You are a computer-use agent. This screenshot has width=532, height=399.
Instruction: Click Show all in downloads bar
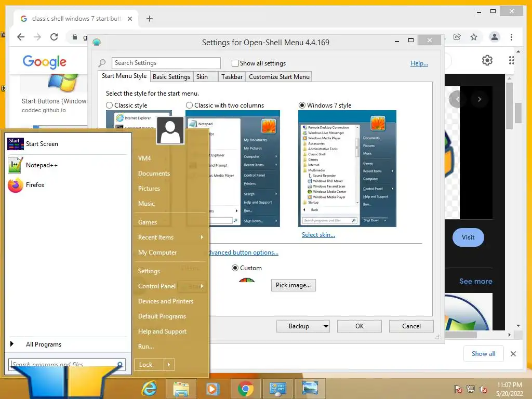pyautogui.click(x=484, y=354)
